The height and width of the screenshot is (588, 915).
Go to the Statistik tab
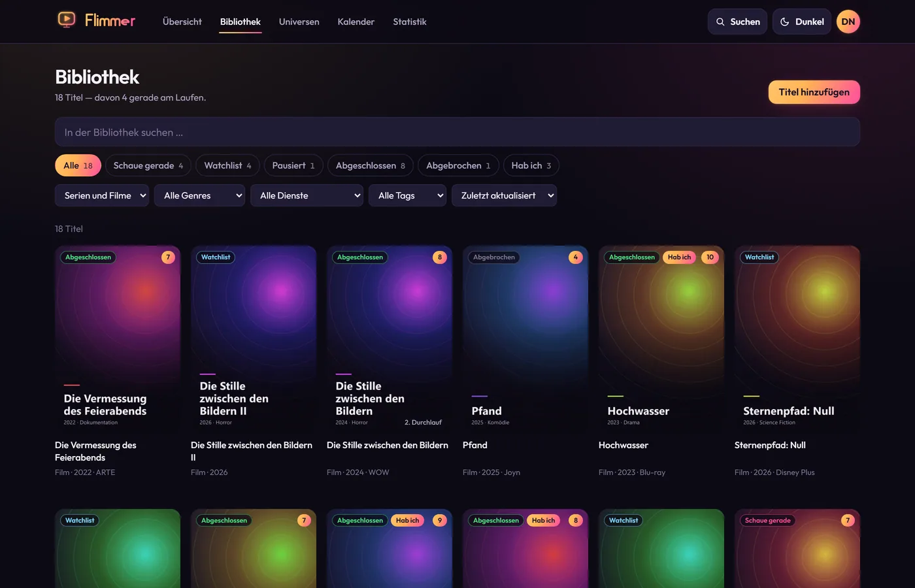[410, 22]
